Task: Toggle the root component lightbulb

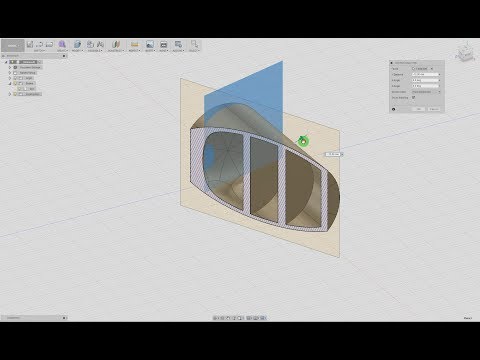Action: [13, 62]
